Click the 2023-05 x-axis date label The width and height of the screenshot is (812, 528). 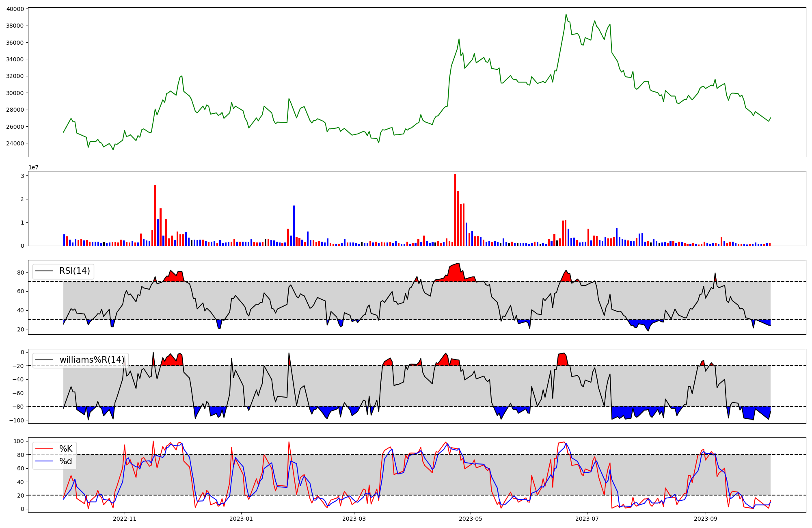(x=471, y=519)
